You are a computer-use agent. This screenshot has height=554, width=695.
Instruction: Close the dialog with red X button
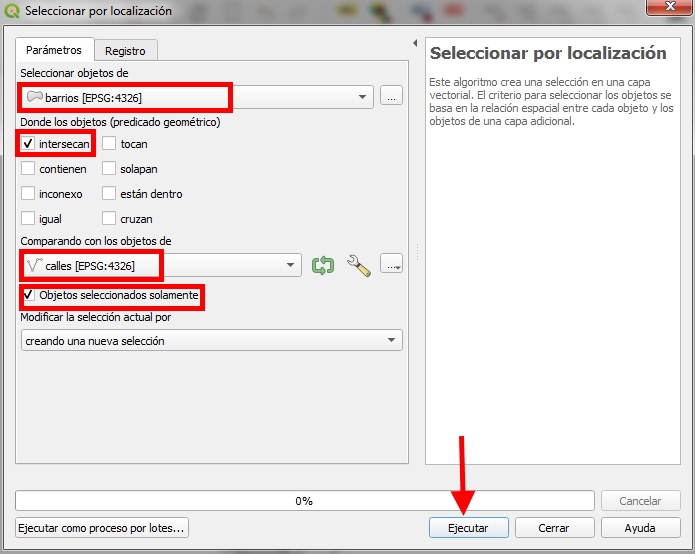tap(669, 7)
